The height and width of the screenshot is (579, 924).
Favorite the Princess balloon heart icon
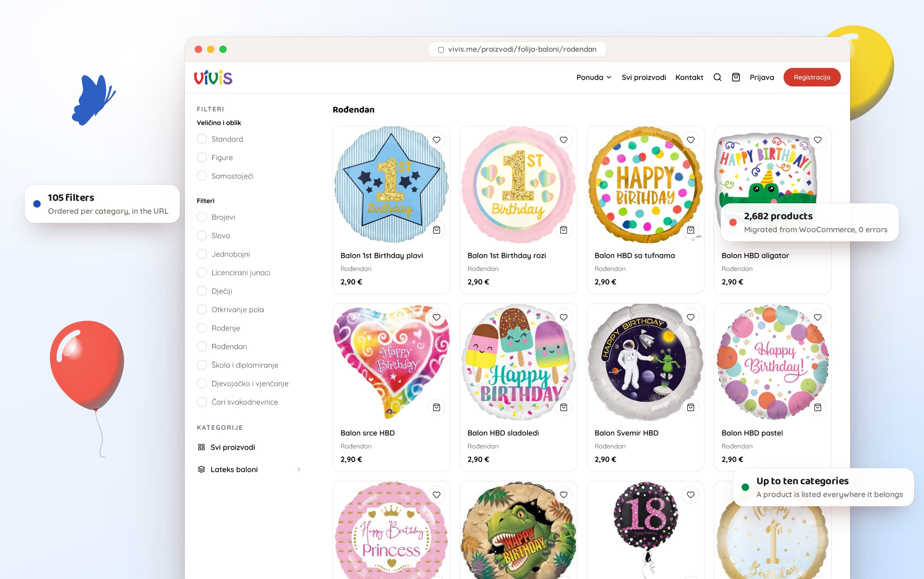click(x=436, y=495)
